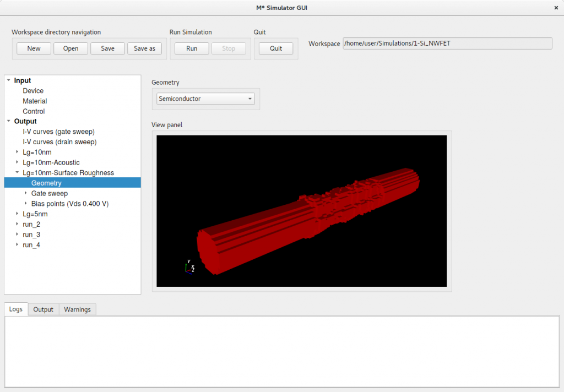This screenshot has width=564, height=392.
Task: Select the Input heading in tree
Action: [22, 80]
